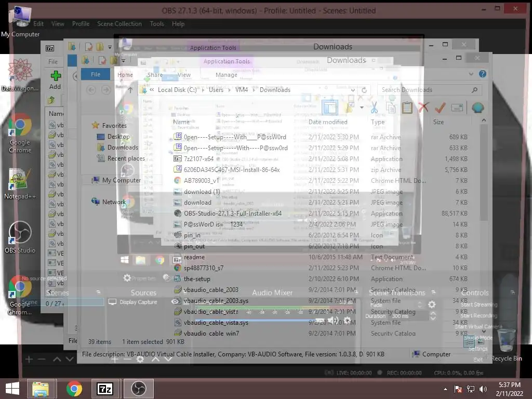Click the Paste clipboard icon in Explorer toolbar
The width and height of the screenshot is (532, 399).
click(407, 108)
